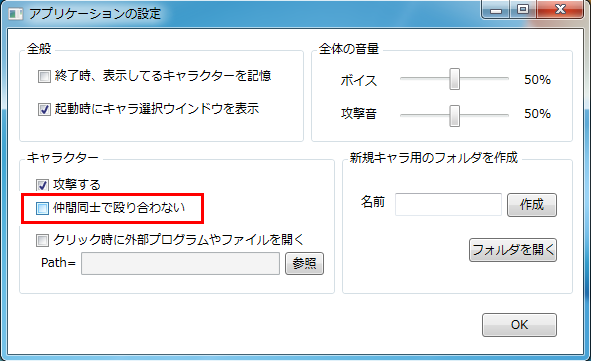The width and height of the screenshot is (591, 361).
Task: Click the 攻撃音 volume slider handle
Action: point(455,116)
